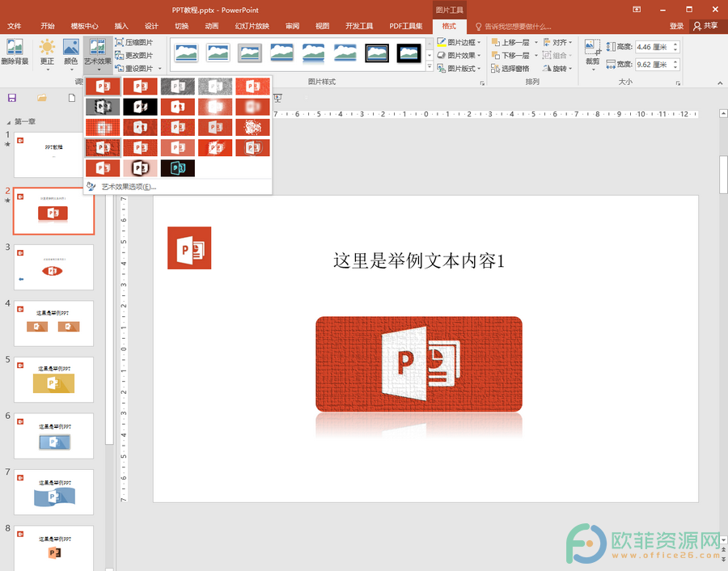Select slide 5 thumbnail with yellow picture
The width and height of the screenshot is (728, 571).
click(53, 380)
